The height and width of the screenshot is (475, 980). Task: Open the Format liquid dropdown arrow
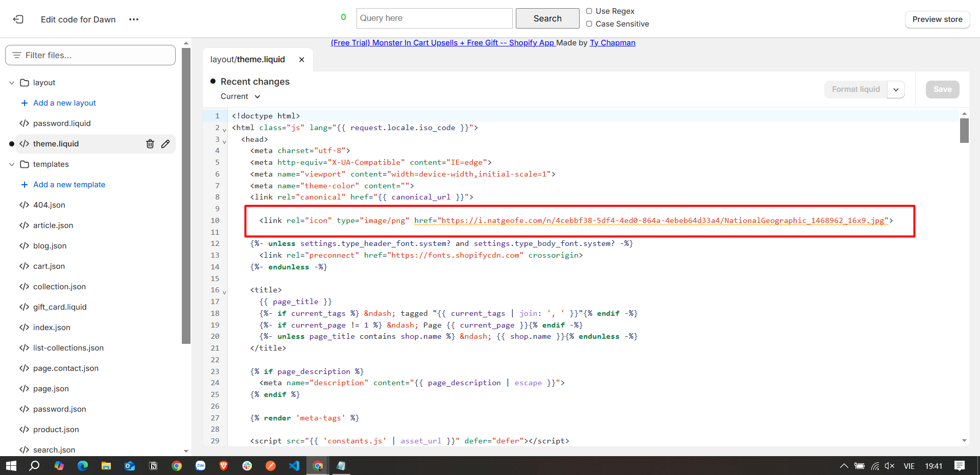[x=896, y=89]
